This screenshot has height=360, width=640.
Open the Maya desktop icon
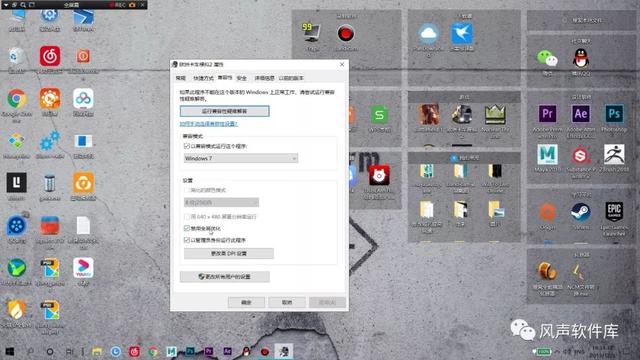547,155
